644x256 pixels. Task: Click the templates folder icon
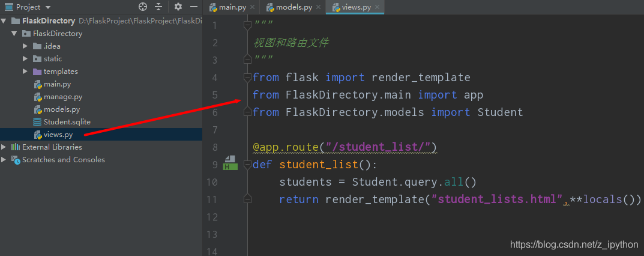pos(37,72)
